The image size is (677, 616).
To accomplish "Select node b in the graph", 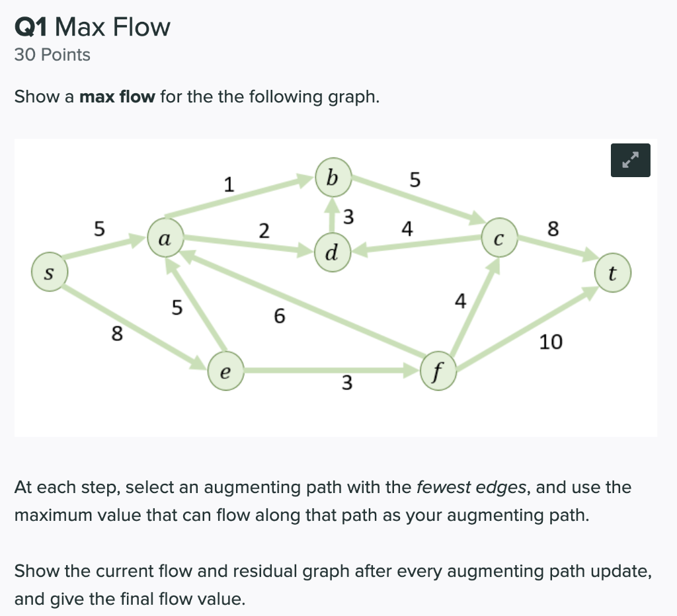I will (333, 177).
